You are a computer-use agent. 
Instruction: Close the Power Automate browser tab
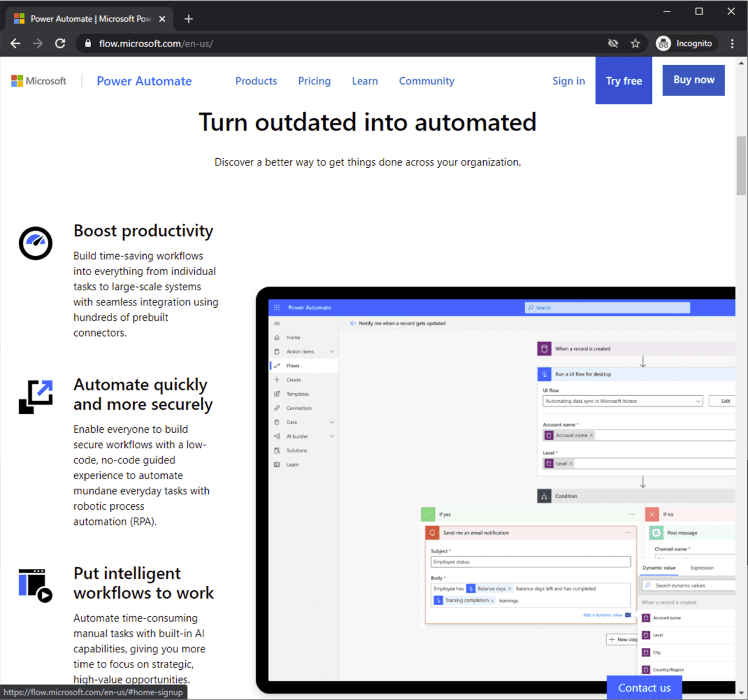coord(162,19)
